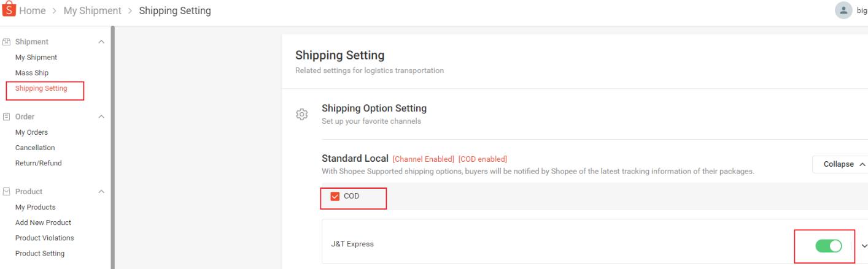The height and width of the screenshot is (269, 868).
Task: Click the Shipment section icon in sidebar
Action: coord(7,42)
